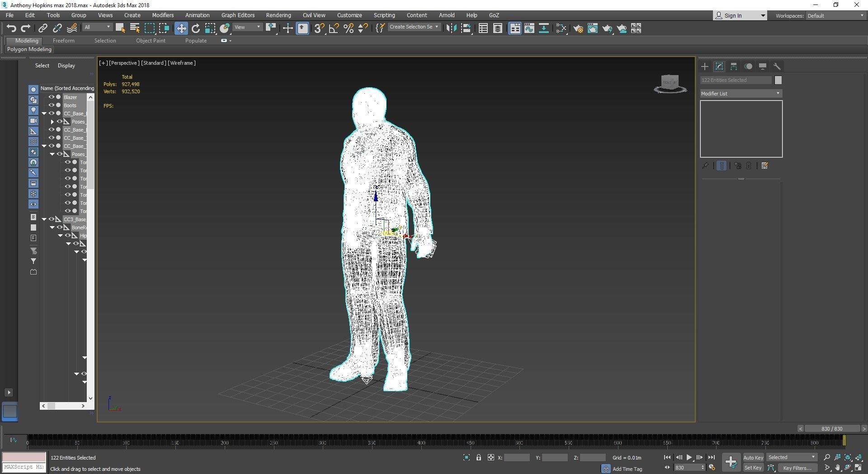Activate the Pan View hand icon
Viewport: 868px width, 474px height.
(837, 468)
